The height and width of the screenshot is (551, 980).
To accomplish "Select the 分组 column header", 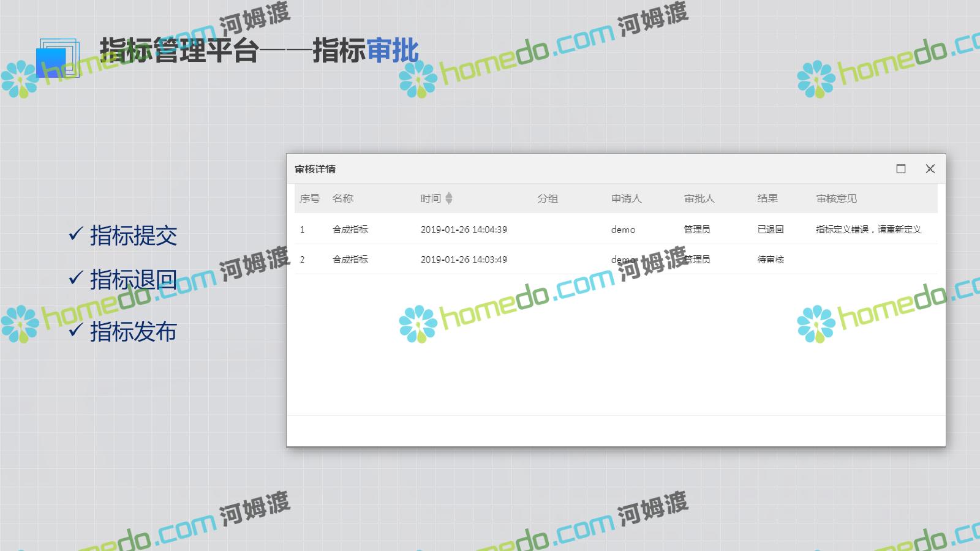I will click(548, 198).
